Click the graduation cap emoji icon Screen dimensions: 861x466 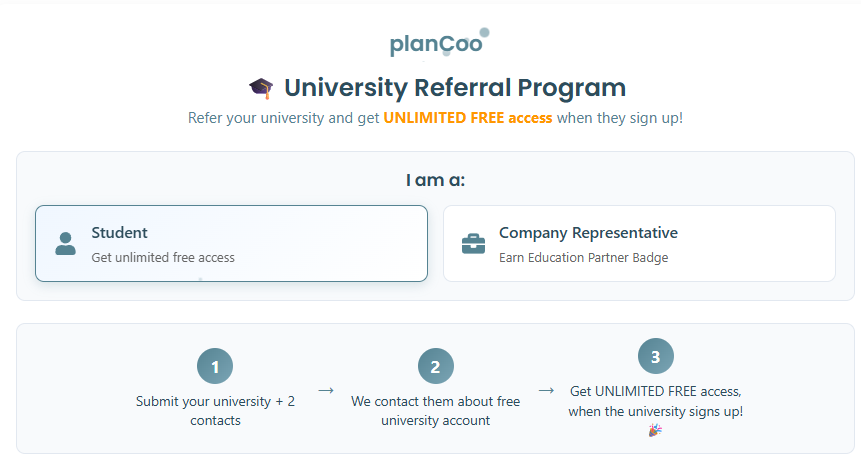tap(261, 89)
